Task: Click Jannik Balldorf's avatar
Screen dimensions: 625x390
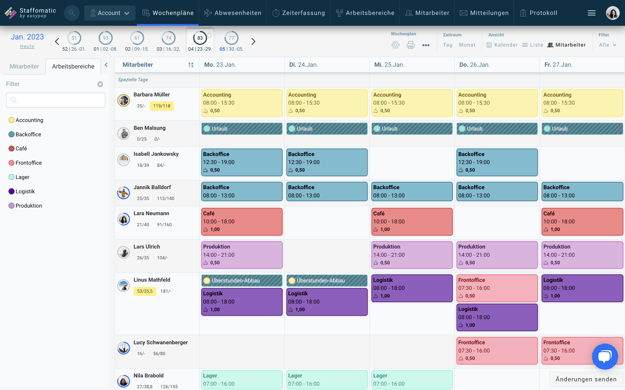Action: click(x=124, y=193)
